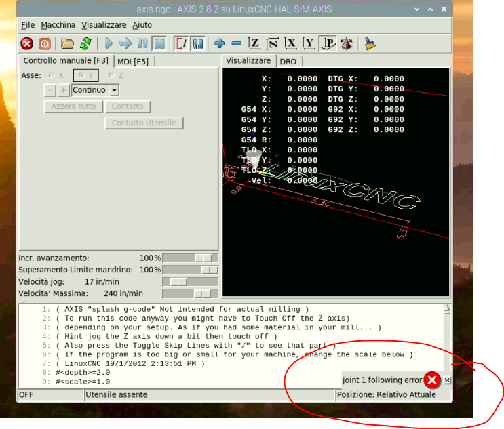Select G-code line 8 #<depth>=2.0

(x=83, y=373)
